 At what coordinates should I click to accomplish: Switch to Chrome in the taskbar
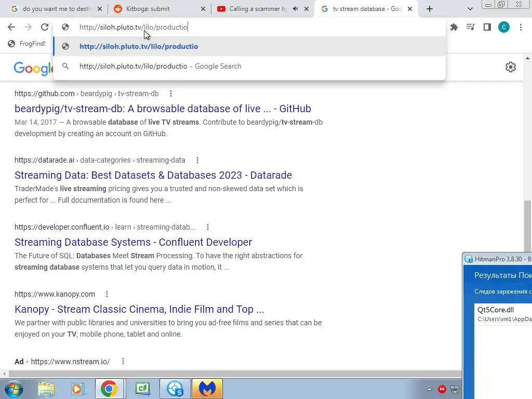tap(109, 389)
